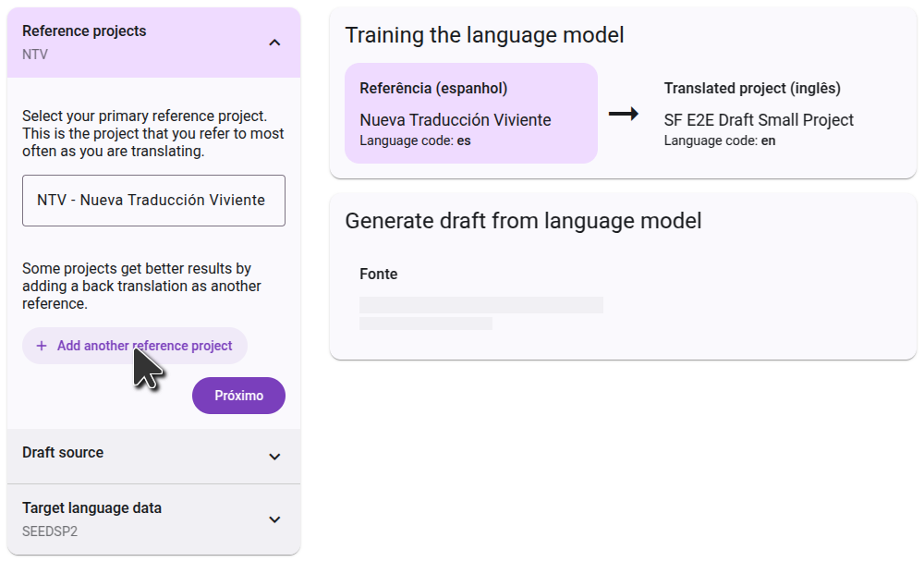Screen dimensions: 924x562
Task: Click Generate draft from language model heading
Action: (x=523, y=221)
